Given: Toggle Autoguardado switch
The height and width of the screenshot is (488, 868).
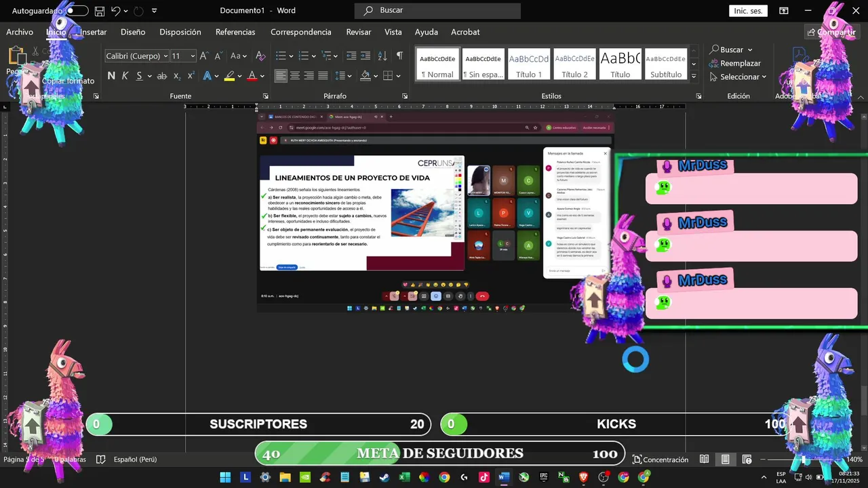Looking at the screenshot, I should 77,11.
